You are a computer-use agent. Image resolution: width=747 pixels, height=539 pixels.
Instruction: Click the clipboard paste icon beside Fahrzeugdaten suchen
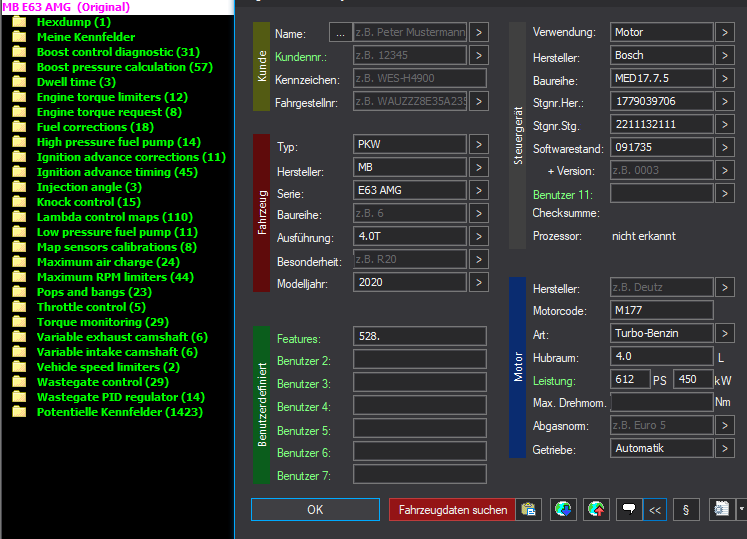[x=528, y=509]
